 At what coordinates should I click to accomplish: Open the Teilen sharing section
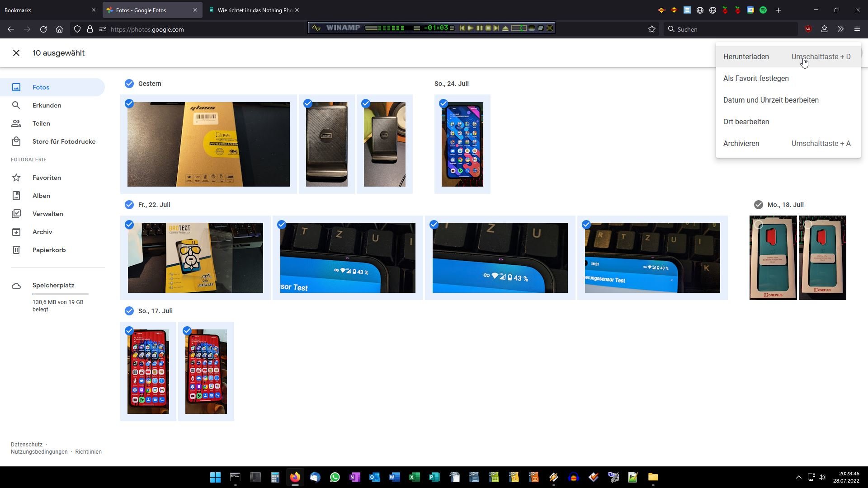tap(41, 123)
